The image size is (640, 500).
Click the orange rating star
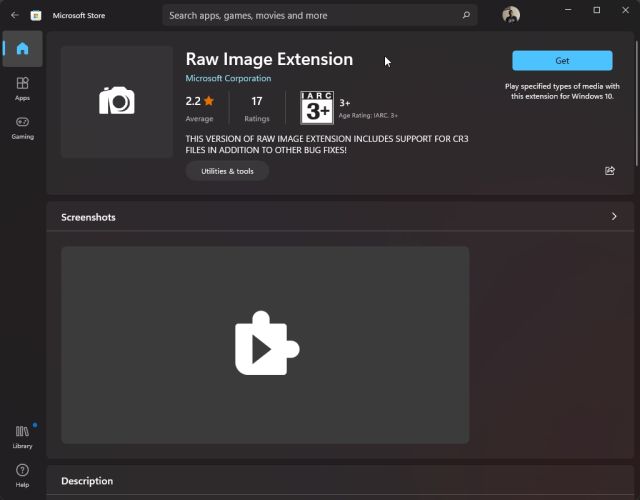[x=209, y=101]
